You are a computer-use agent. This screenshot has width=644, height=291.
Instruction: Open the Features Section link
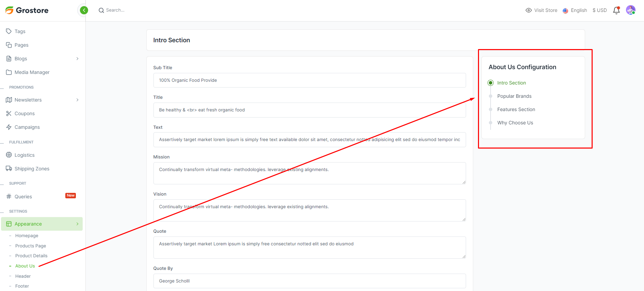[x=516, y=109]
